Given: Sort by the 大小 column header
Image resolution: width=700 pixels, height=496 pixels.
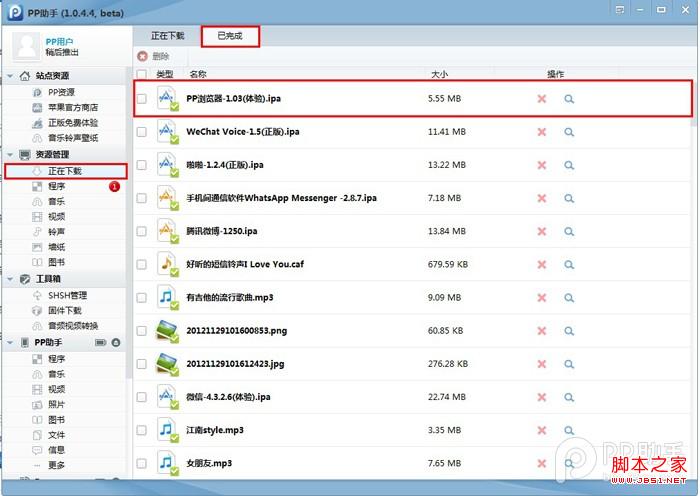Looking at the screenshot, I should [x=439, y=74].
